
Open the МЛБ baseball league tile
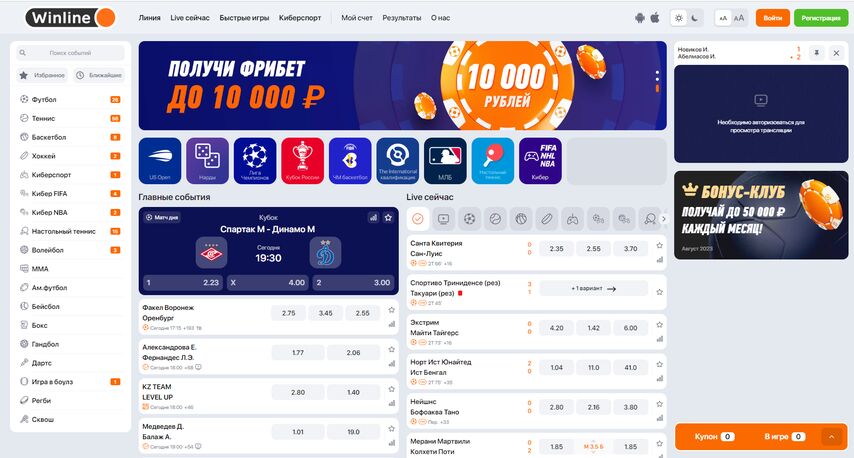pos(445,161)
